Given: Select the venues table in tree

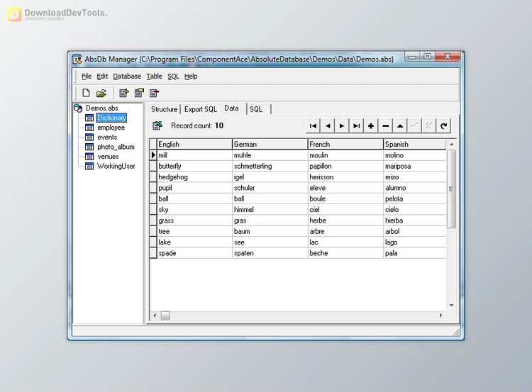Looking at the screenshot, I should [108, 157].
